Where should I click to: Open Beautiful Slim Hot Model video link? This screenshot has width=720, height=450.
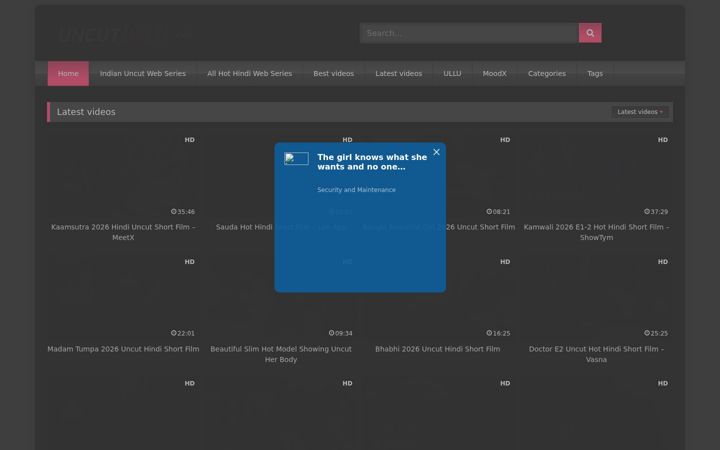click(x=281, y=354)
